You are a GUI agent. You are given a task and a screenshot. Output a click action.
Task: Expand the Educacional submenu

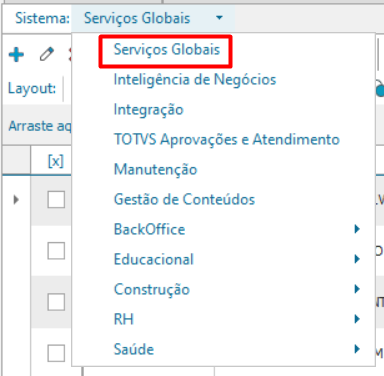click(357, 259)
